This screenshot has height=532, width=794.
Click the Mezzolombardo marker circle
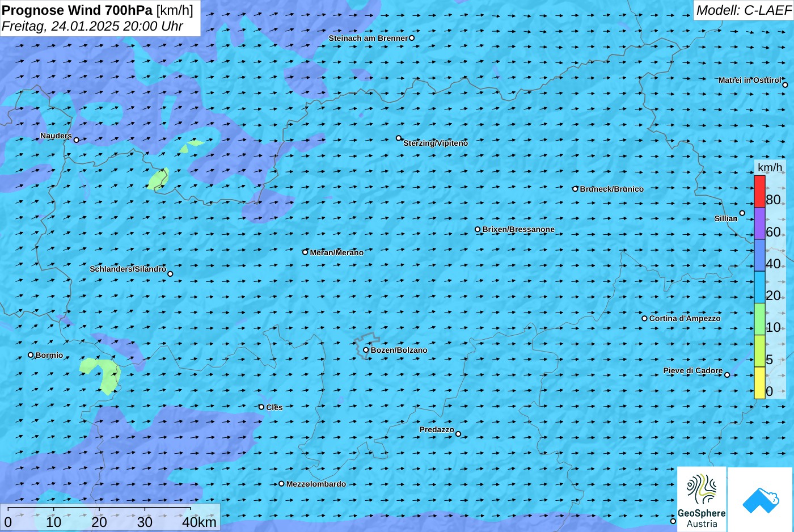(x=281, y=484)
